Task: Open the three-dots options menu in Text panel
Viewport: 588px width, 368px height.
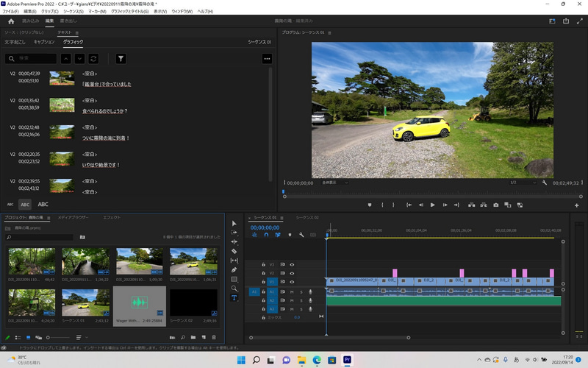Action: 267,58
